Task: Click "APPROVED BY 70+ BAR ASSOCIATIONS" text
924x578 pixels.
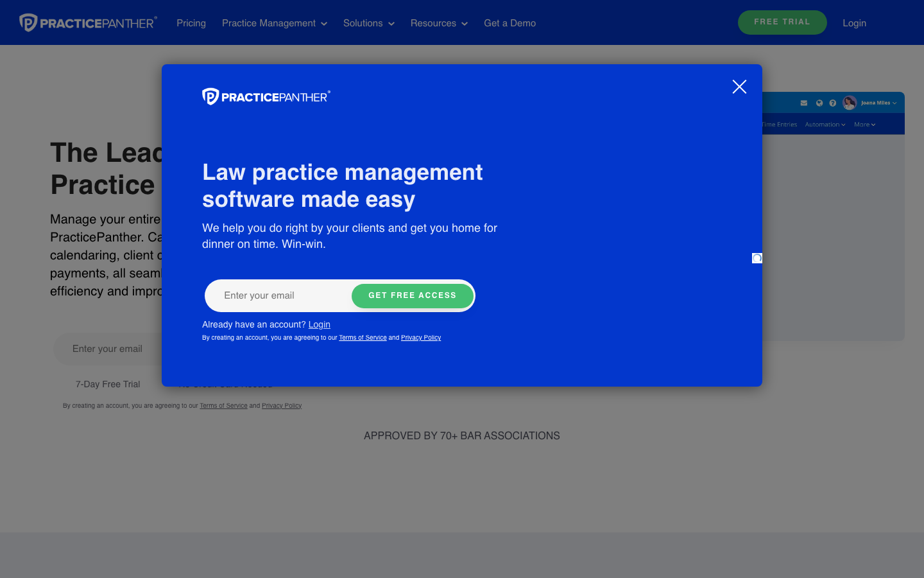Action: 462,435
